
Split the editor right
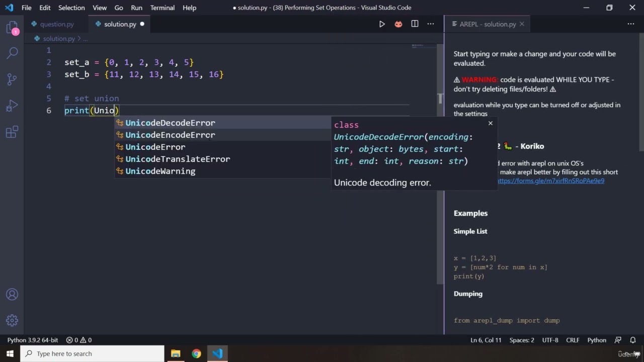(x=415, y=24)
